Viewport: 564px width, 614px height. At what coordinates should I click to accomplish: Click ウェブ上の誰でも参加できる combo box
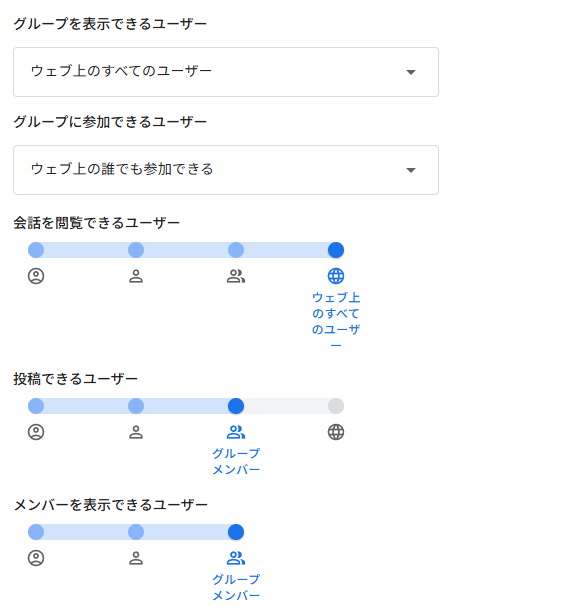point(226,170)
